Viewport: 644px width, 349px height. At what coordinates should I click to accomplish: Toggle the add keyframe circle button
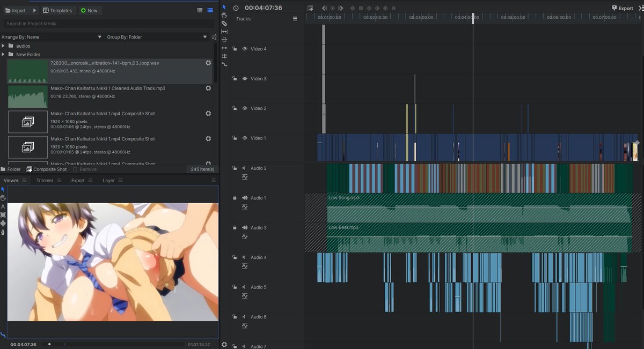tap(332, 8)
